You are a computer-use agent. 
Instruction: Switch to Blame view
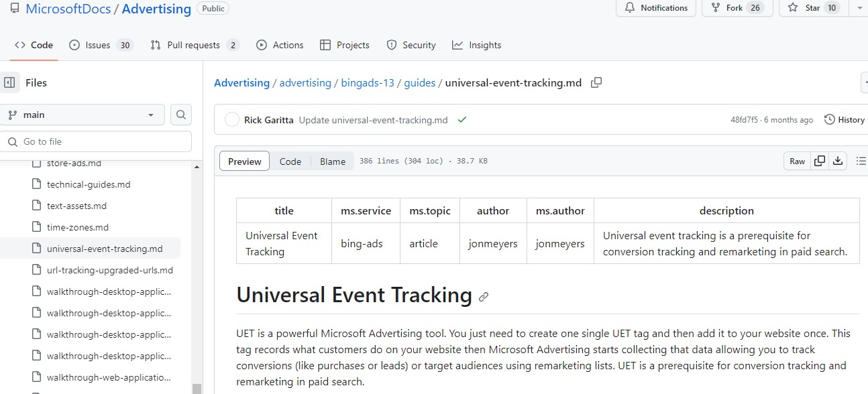[333, 161]
